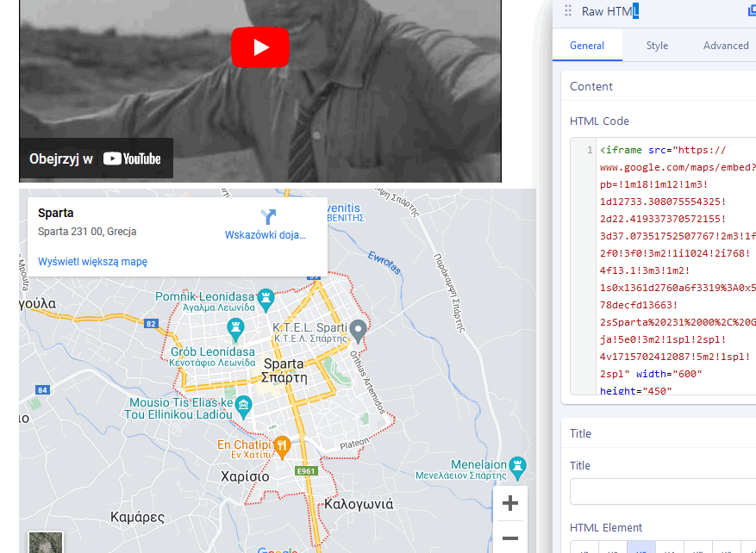Screen dimensions: 756x553
Task: Select the En Chatipi restaurant marker
Action: [x=281, y=444]
